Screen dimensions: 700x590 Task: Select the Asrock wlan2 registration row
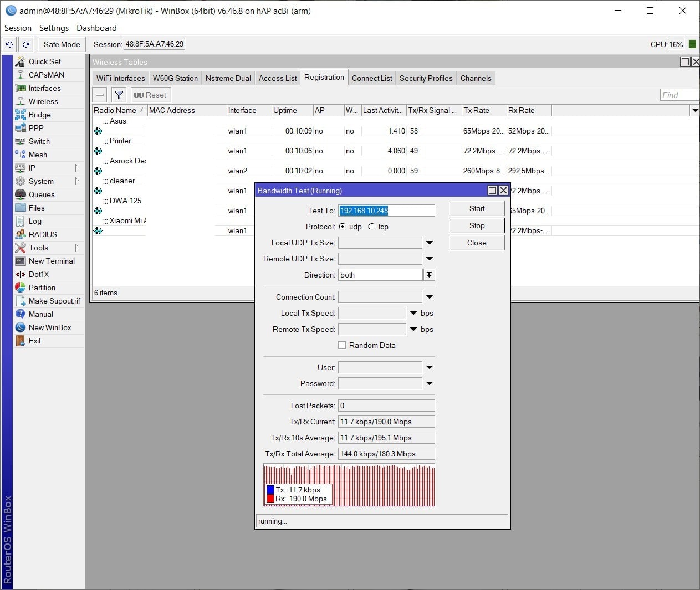[321, 171]
